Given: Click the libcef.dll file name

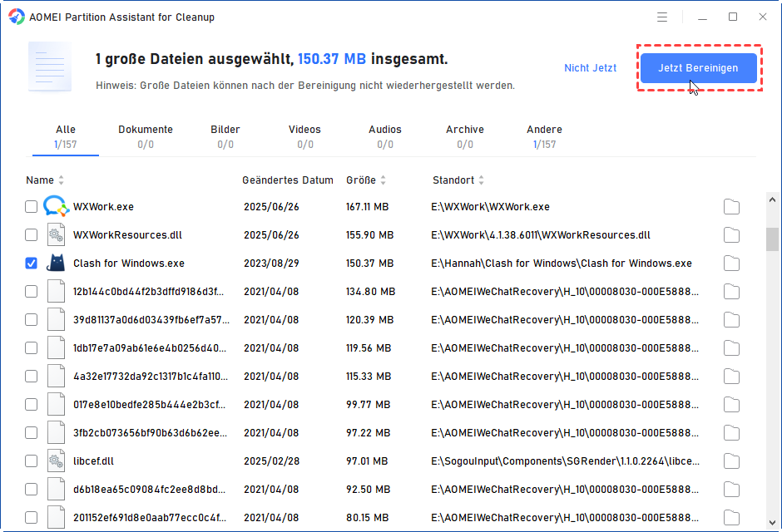Looking at the screenshot, I should (93, 461).
